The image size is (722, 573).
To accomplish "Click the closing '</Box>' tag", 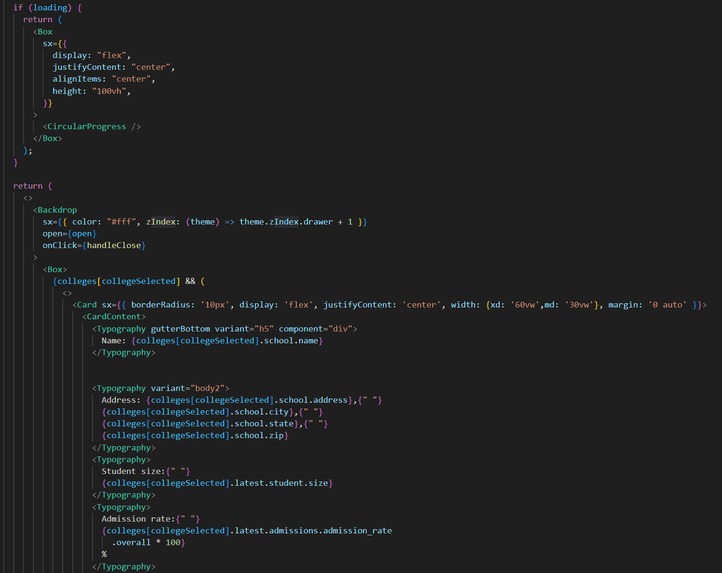I will 47,138.
